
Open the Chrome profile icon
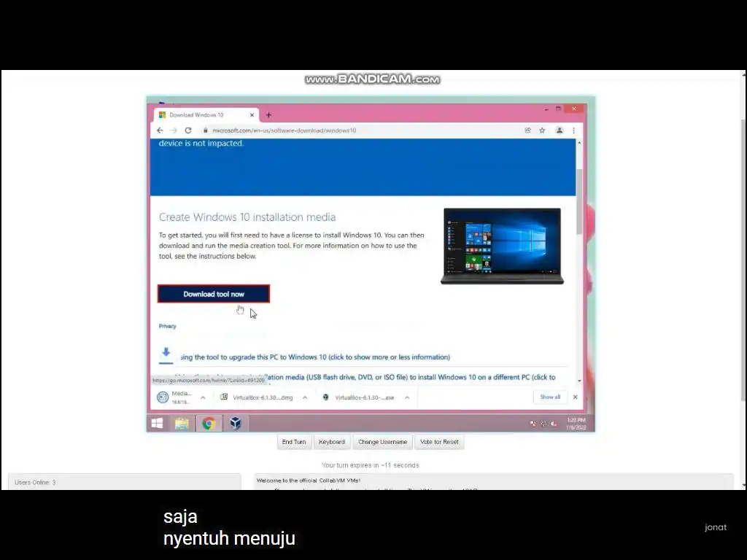point(560,131)
